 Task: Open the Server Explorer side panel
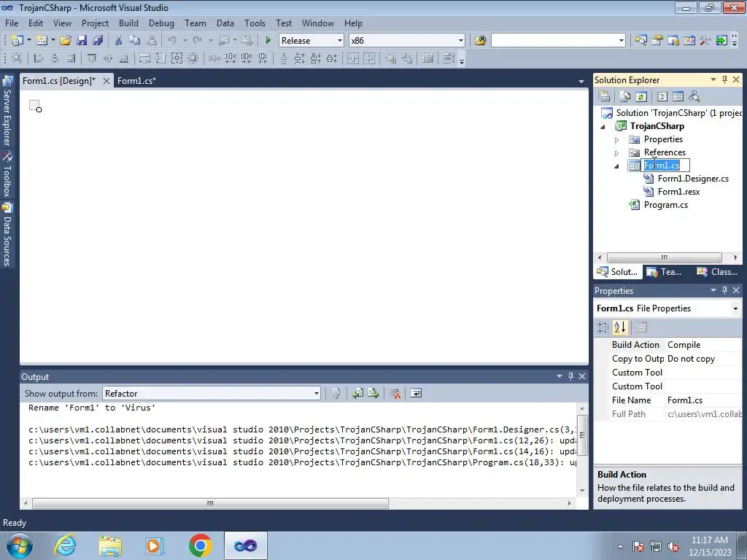pos(7,111)
